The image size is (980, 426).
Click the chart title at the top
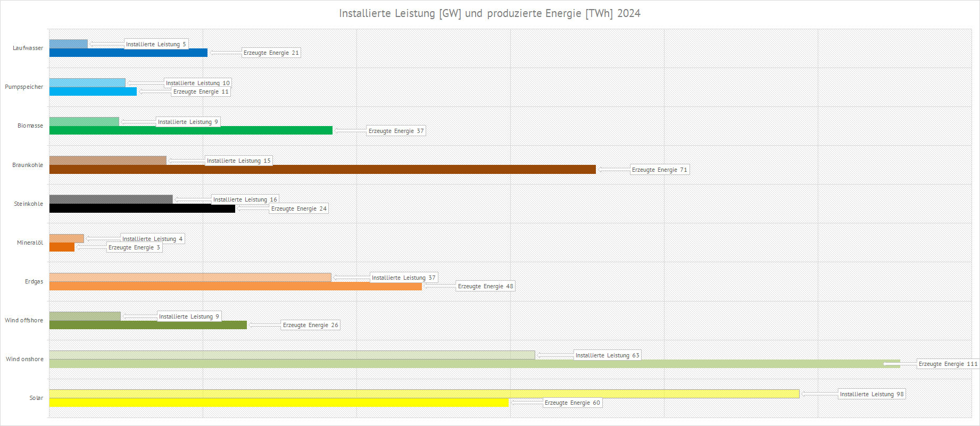pyautogui.click(x=489, y=13)
